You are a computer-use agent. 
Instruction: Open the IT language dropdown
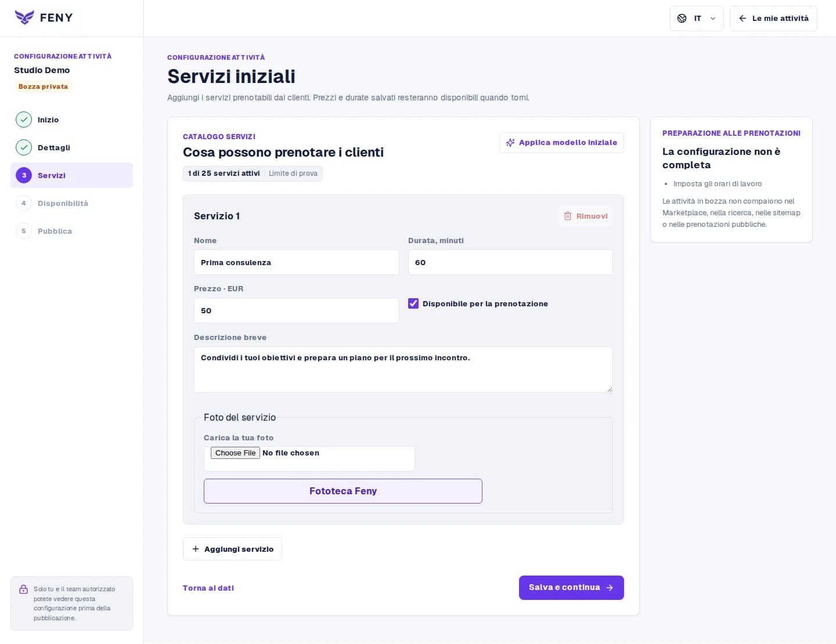697,19
